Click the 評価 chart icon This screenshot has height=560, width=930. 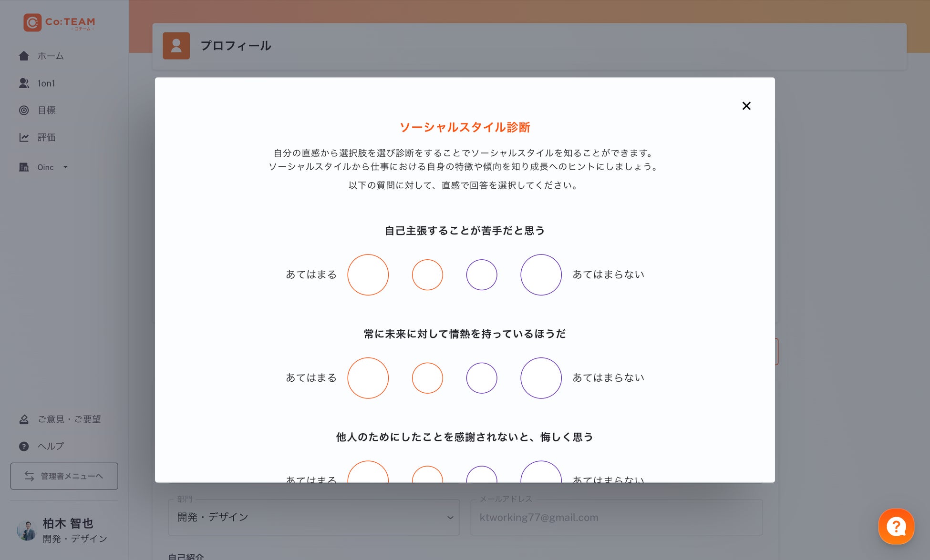coord(24,137)
